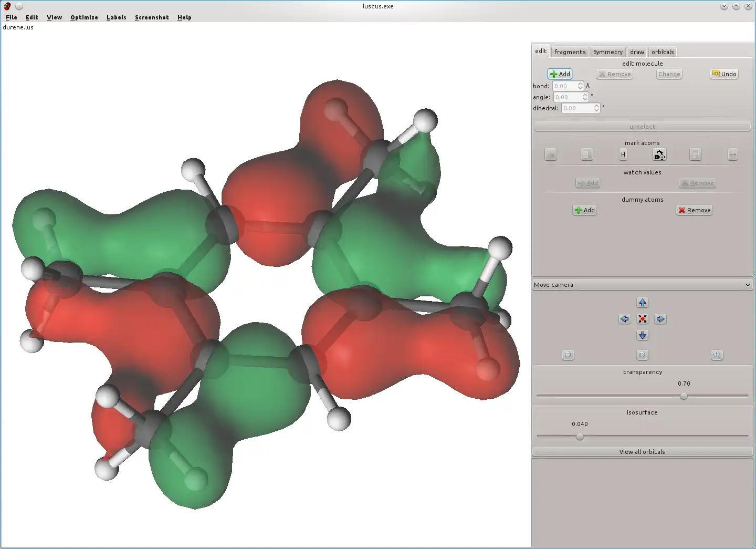Open the Move camera dropdown
This screenshot has width=756, height=549.
click(x=642, y=285)
